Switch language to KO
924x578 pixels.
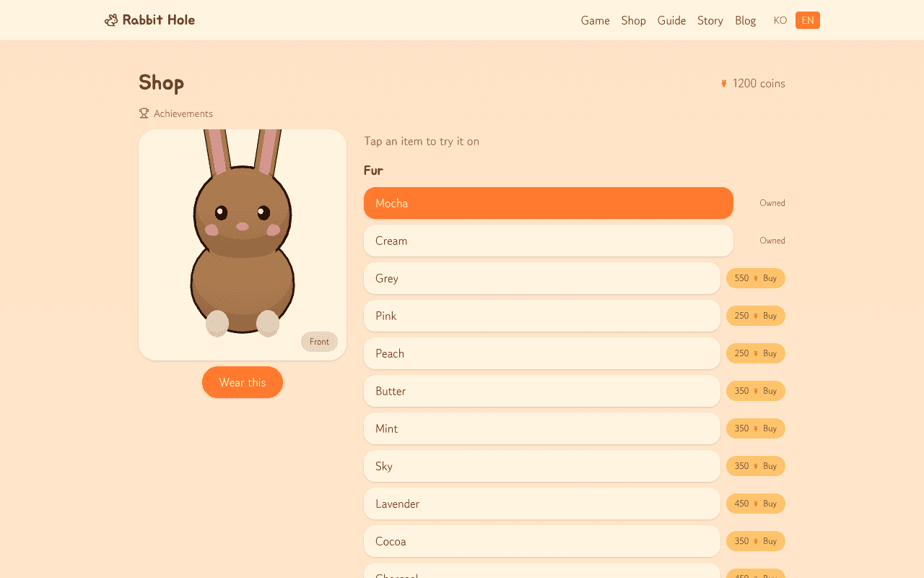click(x=780, y=20)
